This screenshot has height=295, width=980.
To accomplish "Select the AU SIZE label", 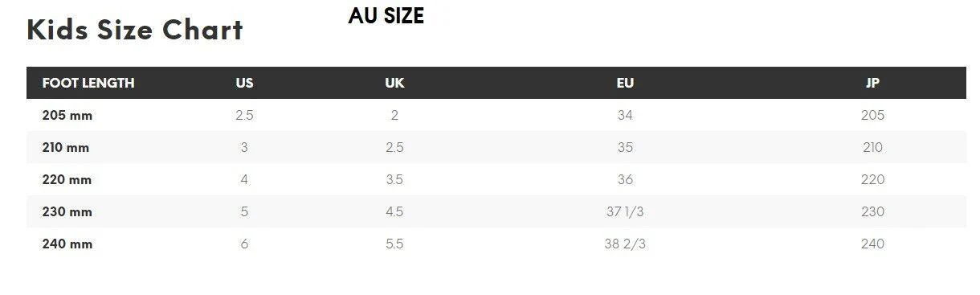I will tap(386, 16).
